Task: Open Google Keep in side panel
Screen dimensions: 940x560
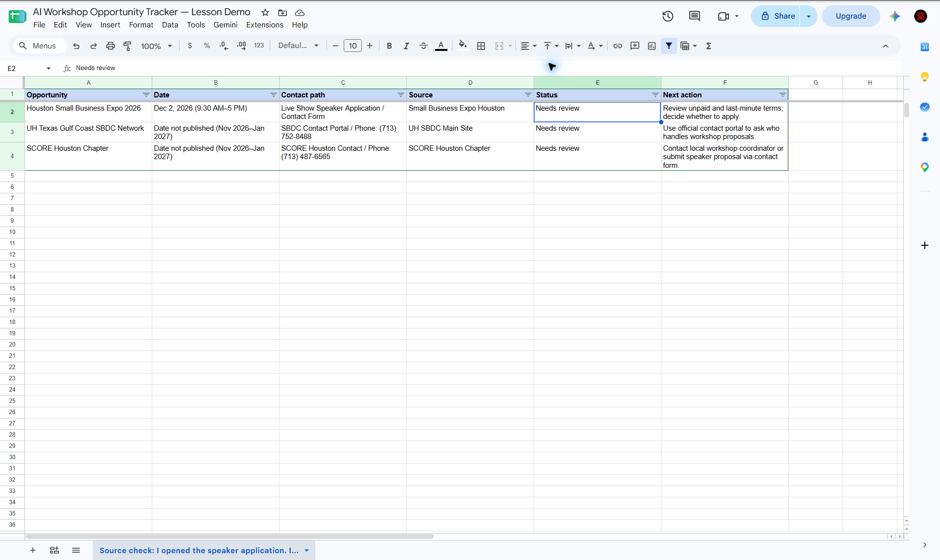Action: tap(925, 77)
